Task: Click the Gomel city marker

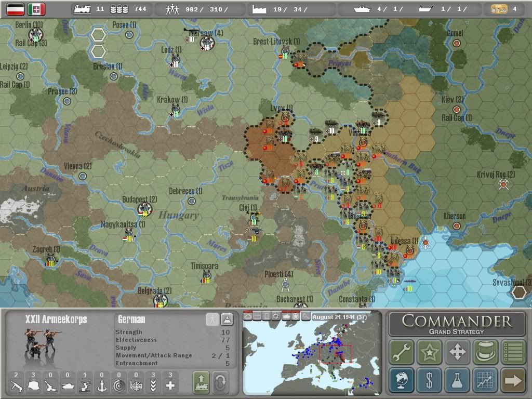Action: click(457, 43)
